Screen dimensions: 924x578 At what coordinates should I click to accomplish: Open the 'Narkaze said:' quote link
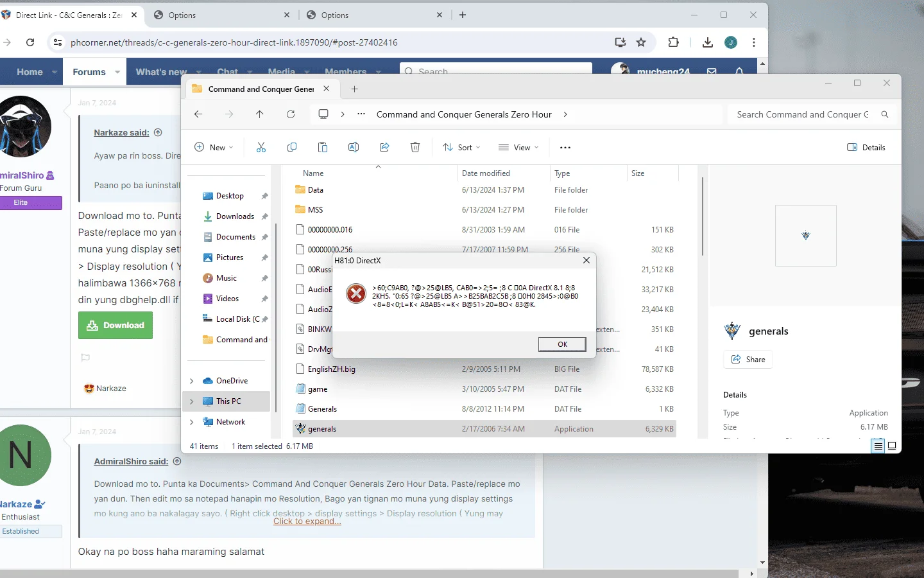tap(121, 132)
